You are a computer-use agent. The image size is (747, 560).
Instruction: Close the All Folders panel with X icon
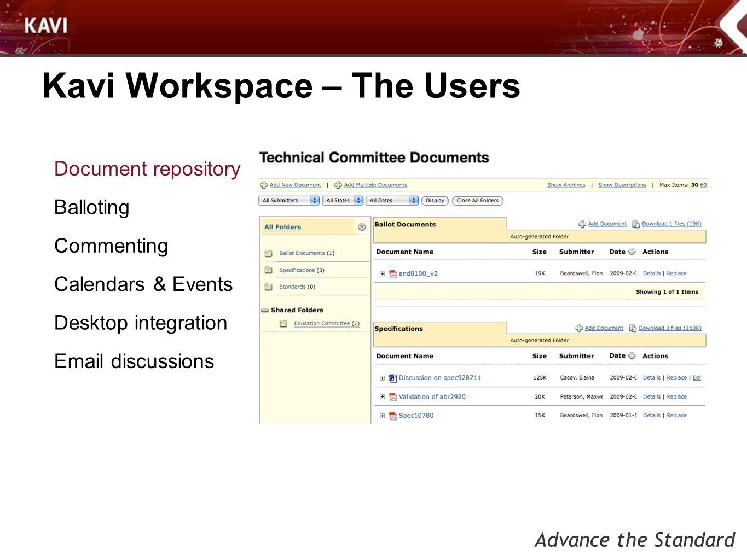coord(362,227)
